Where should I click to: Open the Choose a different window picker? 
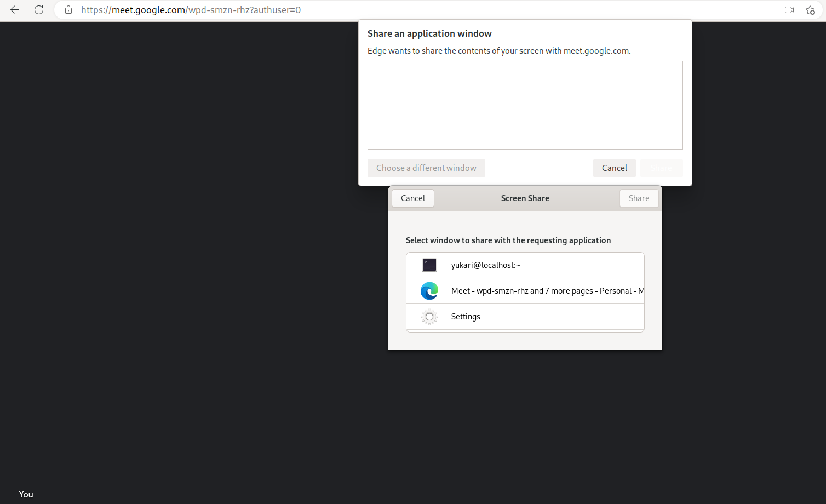426,168
